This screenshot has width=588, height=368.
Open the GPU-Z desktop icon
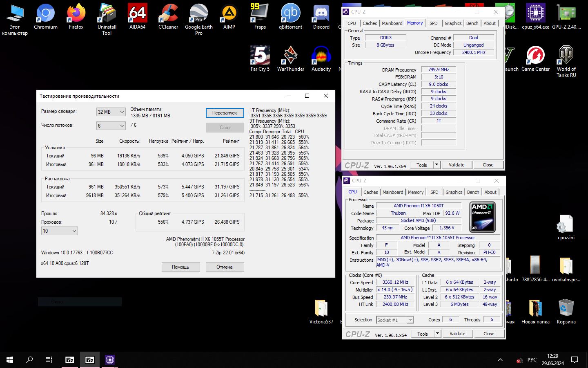click(566, 16)
